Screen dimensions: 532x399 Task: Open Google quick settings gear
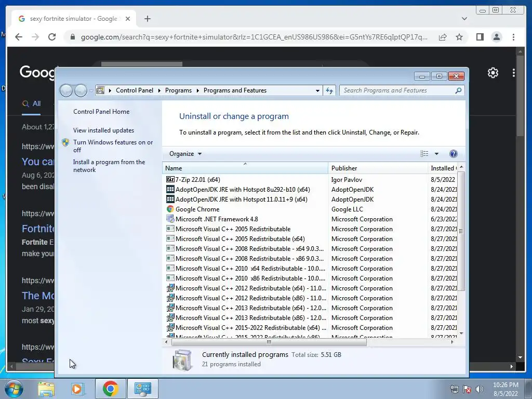coord(493,72)
